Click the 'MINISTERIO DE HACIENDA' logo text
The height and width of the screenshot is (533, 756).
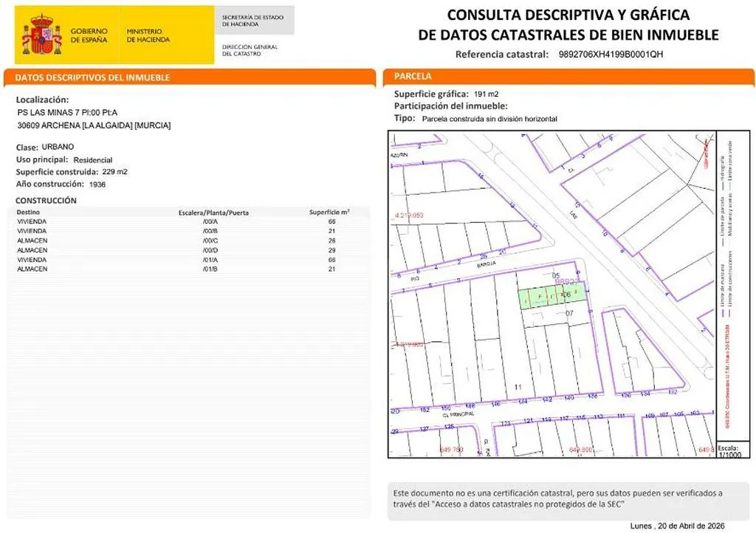point(148,35)
